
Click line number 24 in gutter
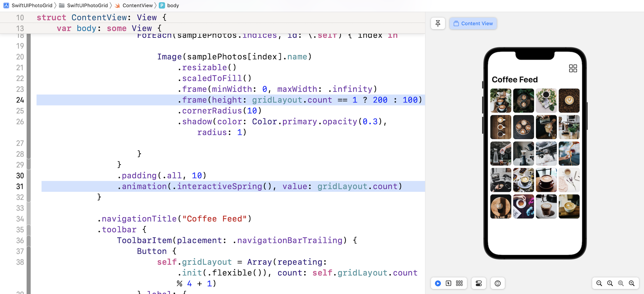click(20, 100)
